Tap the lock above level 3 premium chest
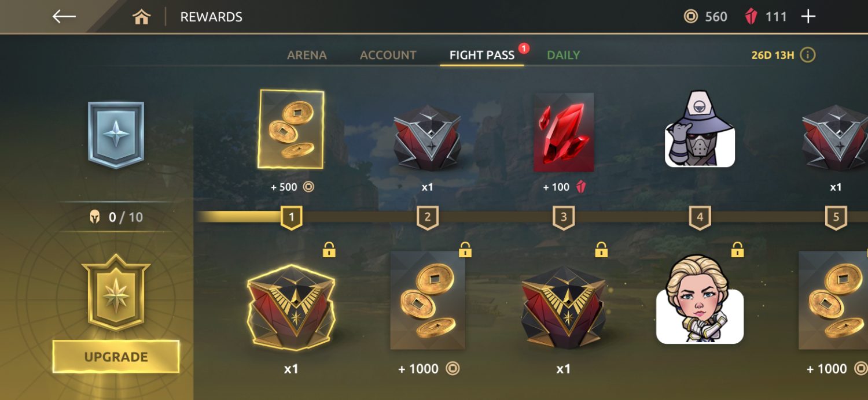This screenshot has width=868, height=400. click(601, 249)
